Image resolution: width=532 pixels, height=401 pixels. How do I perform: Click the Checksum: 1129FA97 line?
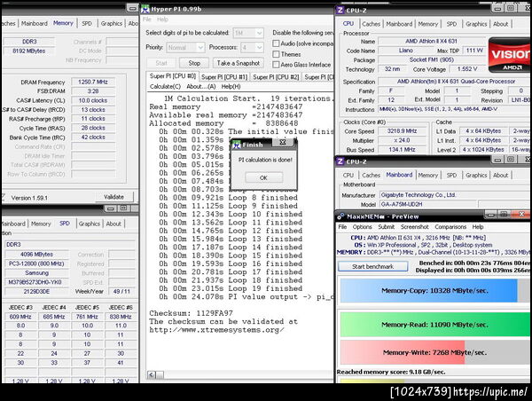[191, 313]
